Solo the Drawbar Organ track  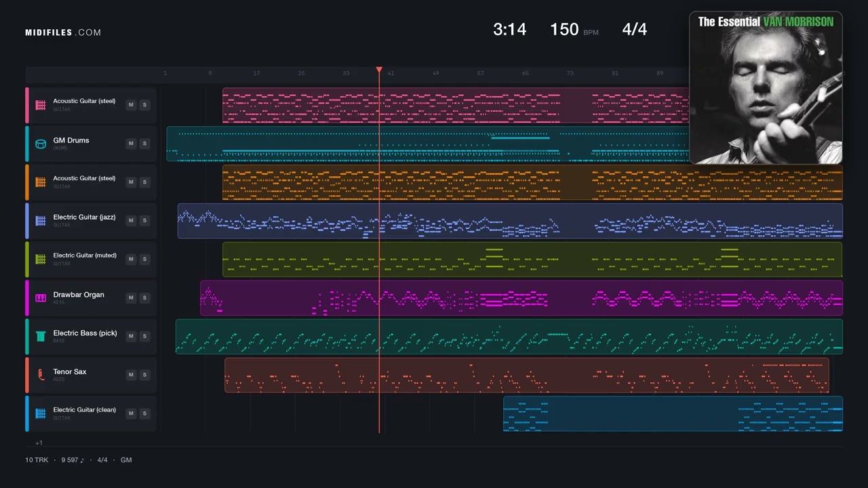(x=144, y=298)
